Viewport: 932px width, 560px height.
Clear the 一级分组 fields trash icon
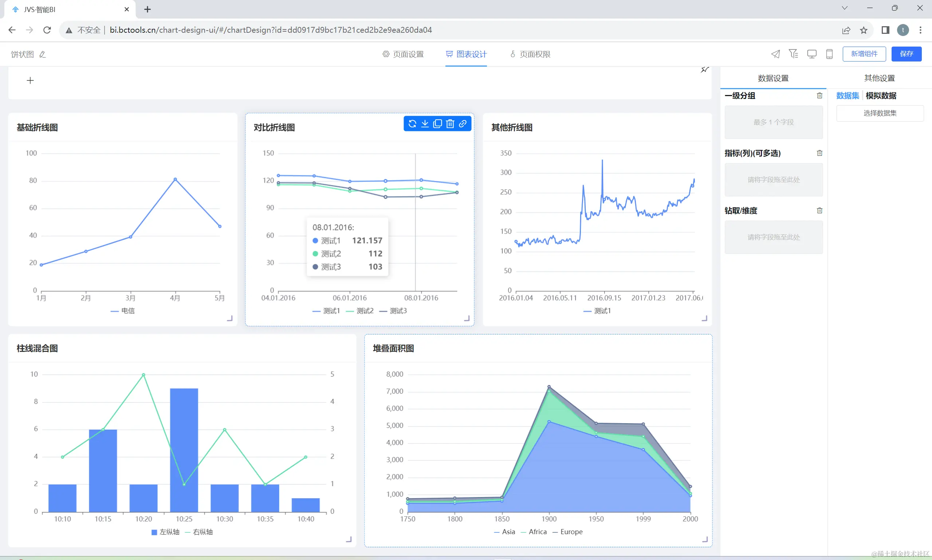coord(819,95)
